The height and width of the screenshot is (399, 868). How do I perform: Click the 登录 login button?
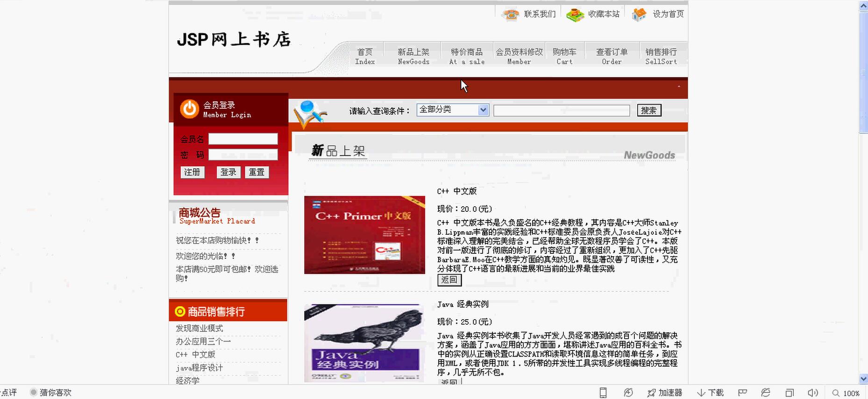tap(228, 172)
